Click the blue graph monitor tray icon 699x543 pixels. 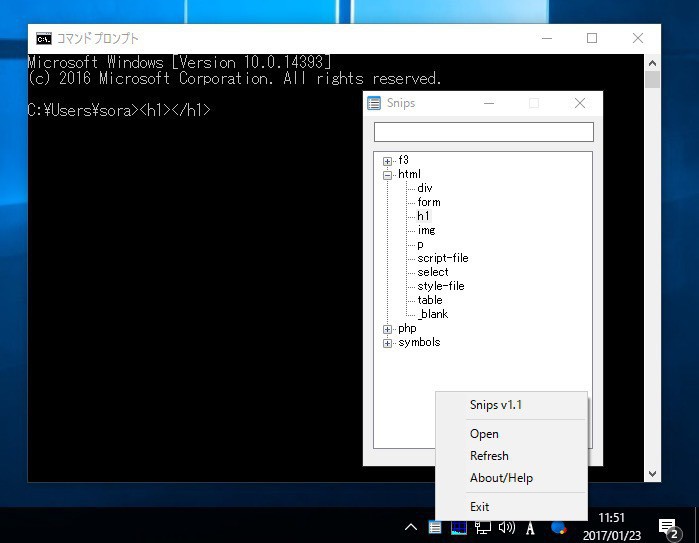click(x=459, y=528)
